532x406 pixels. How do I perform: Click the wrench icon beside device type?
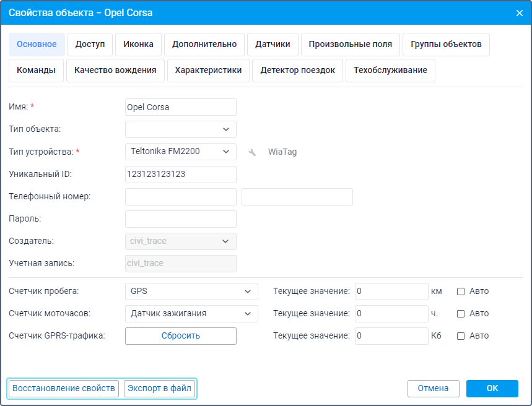(252, 152)
